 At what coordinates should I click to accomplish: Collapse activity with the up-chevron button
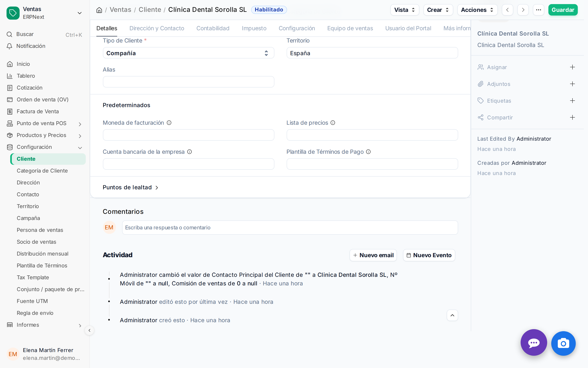(452, 315)
